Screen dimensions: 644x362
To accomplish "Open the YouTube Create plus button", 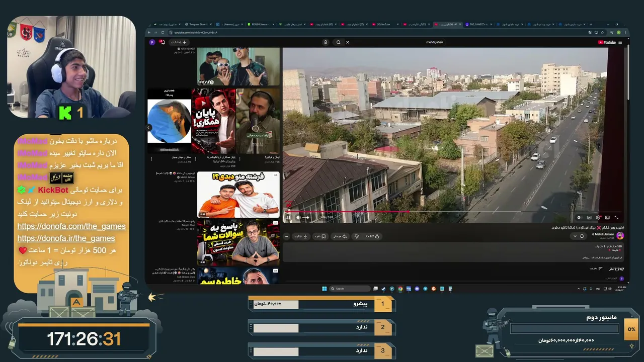I will coord(179,42).
